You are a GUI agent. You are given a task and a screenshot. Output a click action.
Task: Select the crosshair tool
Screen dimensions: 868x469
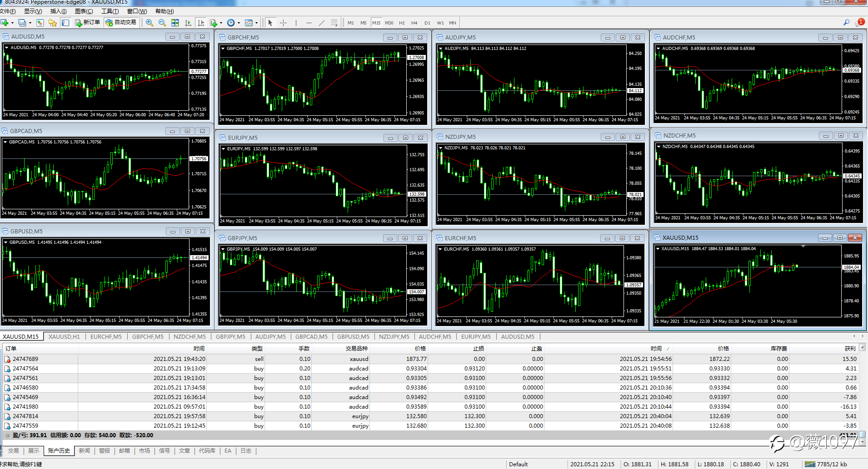click(284, 23)
